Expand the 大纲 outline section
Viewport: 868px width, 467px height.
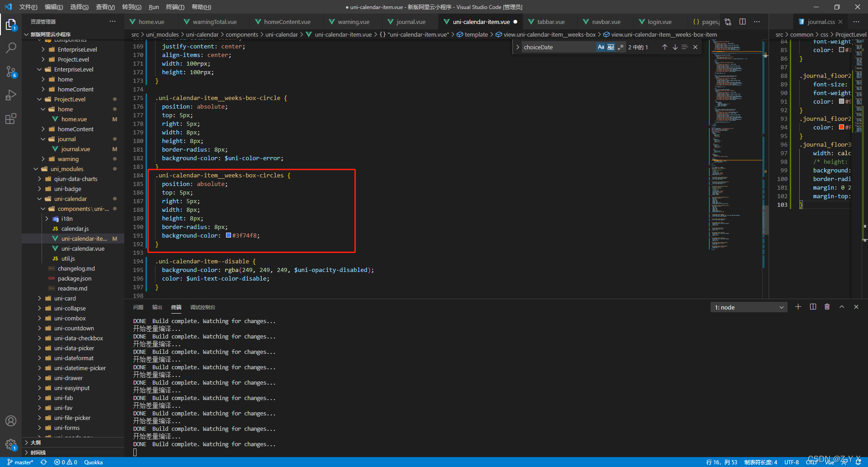35,443
